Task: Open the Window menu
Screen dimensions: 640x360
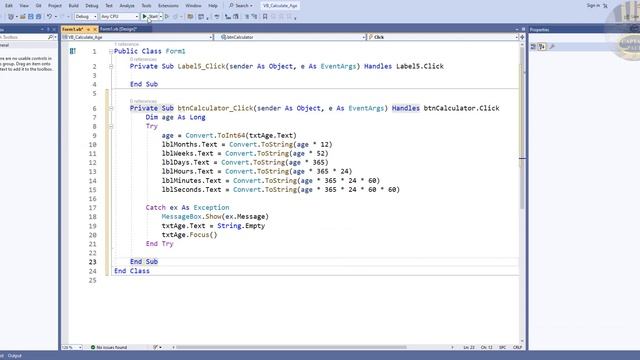Action: pyautogui.click(x=193, y=6)
